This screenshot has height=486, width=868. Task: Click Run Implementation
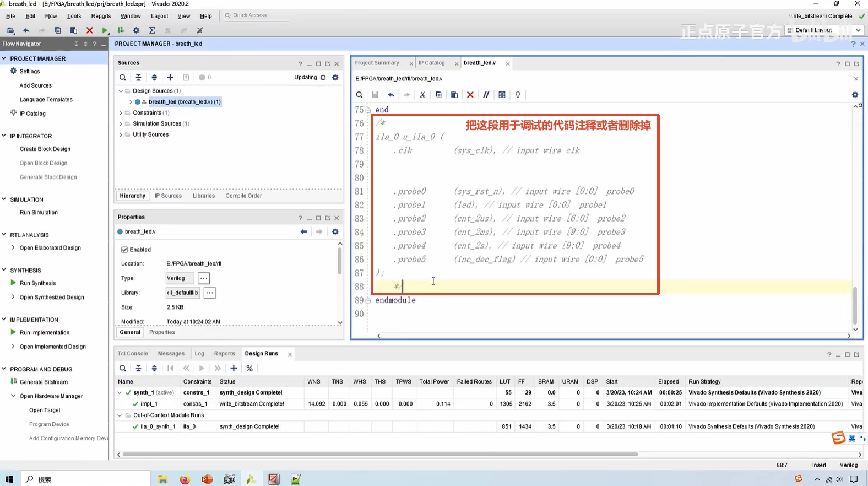pyautogui.click(x=45, y=333)
